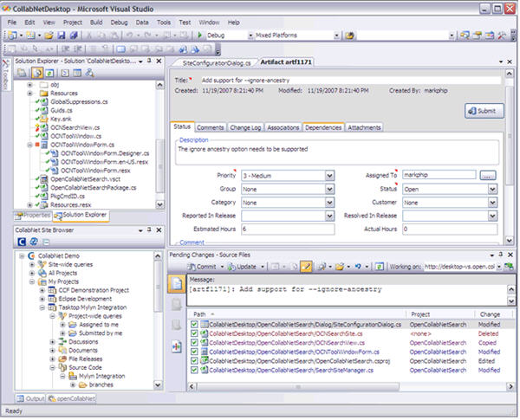Image resolution: width=520 pixels, height=420 pixels.
Task: Click the Show All Files icon in Solution Explorer
Action: [x=37, y=73]
